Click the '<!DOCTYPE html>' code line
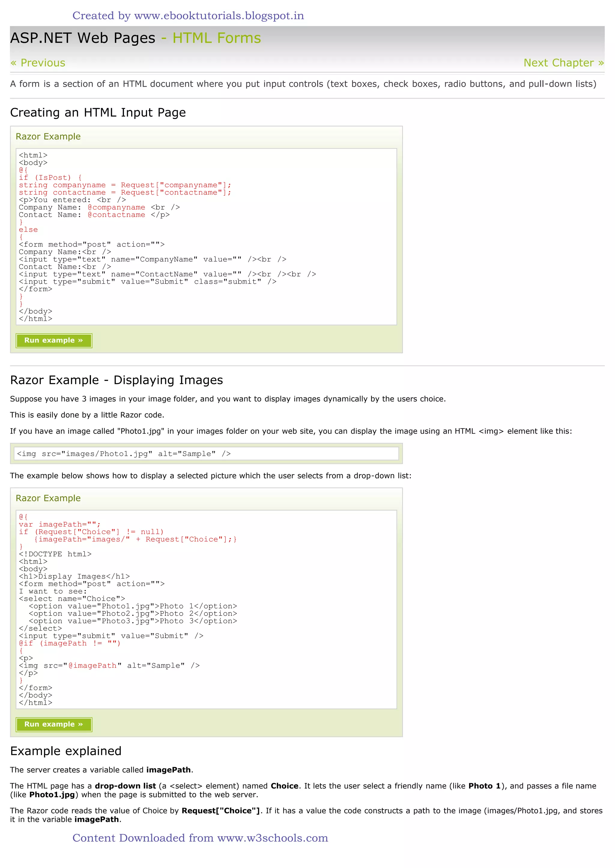The height and width of the screenshot is (868, 615). click(x=55, y=554)
